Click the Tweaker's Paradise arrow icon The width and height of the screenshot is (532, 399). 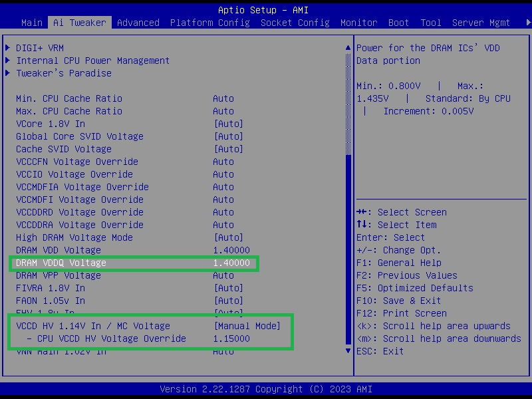[8, 73]
